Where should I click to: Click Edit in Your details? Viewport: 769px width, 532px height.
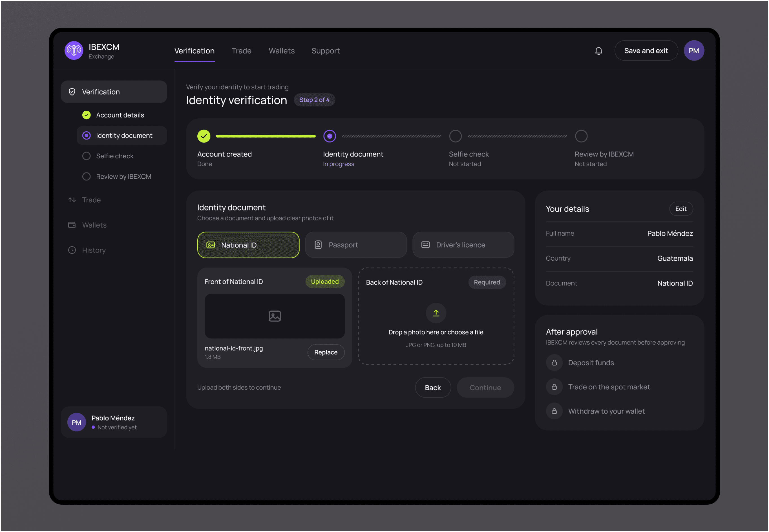click(x=681, y=209)
